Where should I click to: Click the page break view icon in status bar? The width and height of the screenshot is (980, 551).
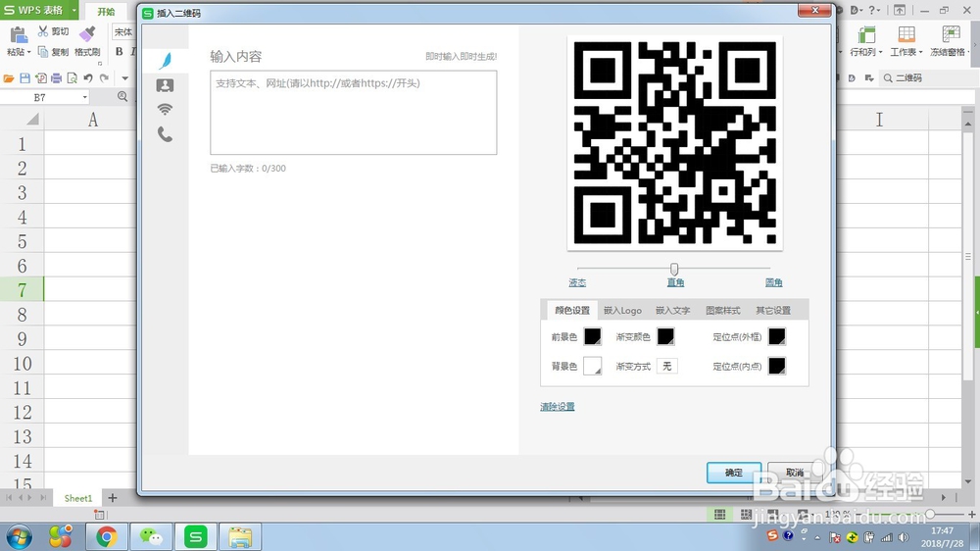pos(746,514)
